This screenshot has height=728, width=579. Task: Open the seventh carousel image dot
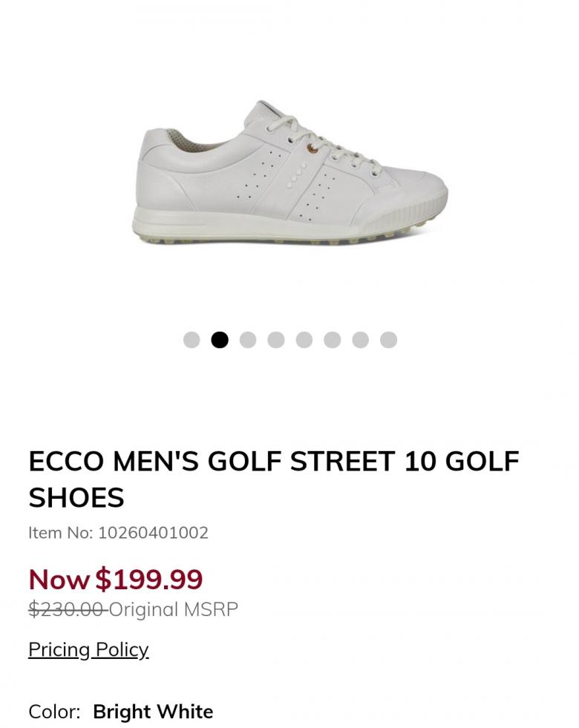pos(361,340)
